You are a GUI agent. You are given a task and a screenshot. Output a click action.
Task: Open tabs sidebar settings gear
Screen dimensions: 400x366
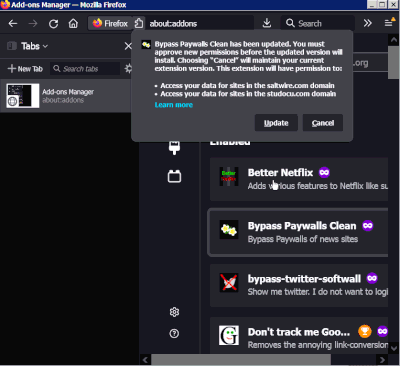click(128, 69)
